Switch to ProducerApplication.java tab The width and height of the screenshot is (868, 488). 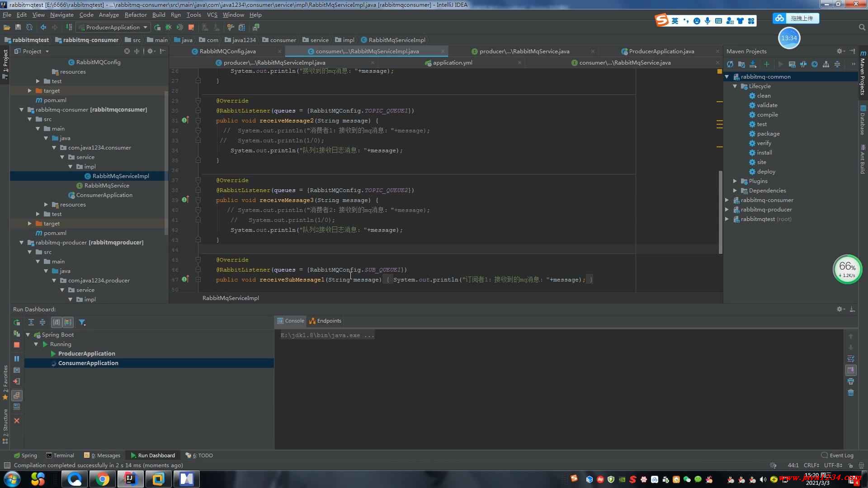pos(661,51)
